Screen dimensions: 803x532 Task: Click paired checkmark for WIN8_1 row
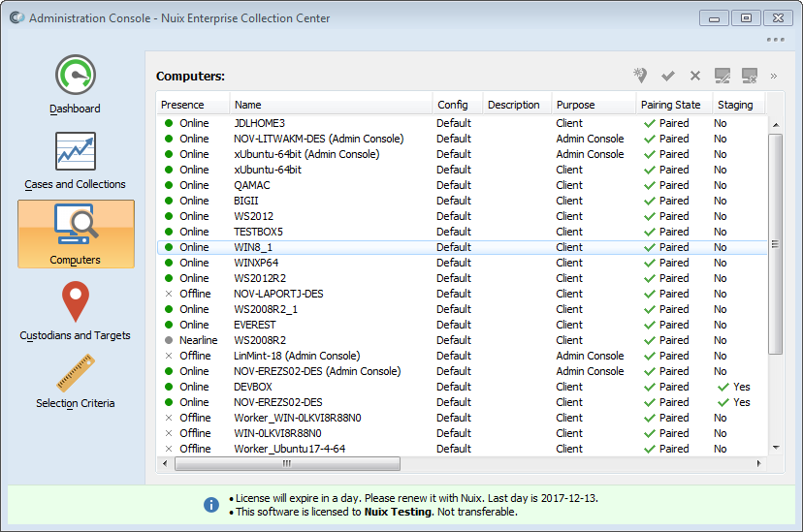click(650, 247)
